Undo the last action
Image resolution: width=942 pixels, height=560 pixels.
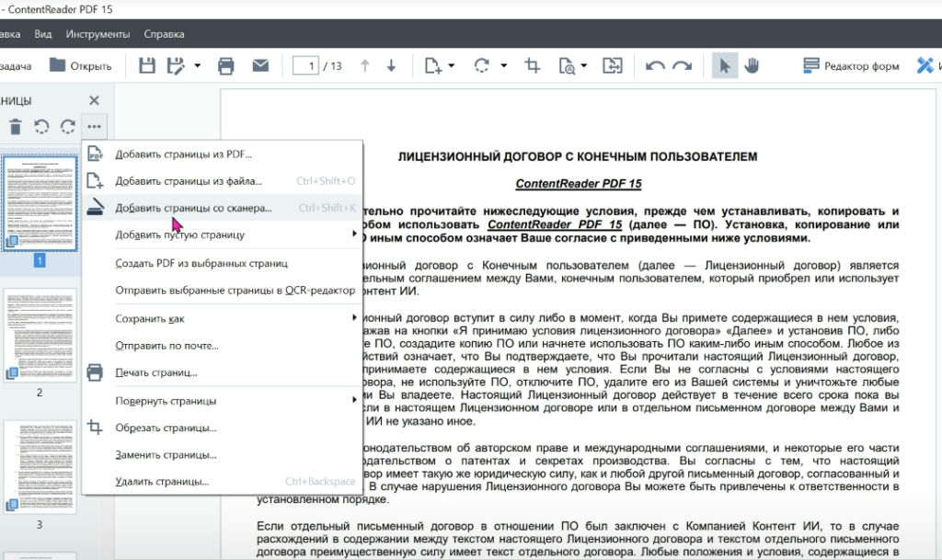[x=656, y=64]
